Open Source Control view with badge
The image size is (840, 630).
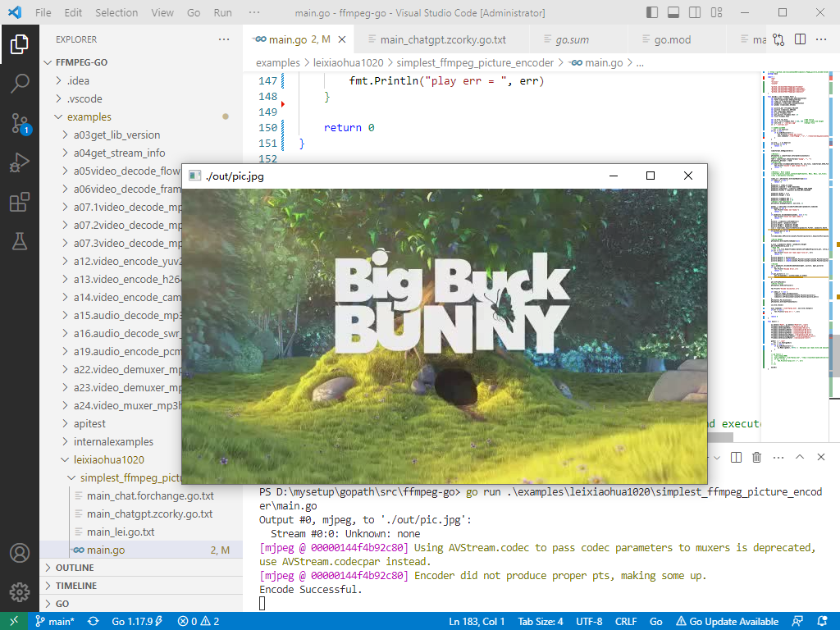[x=21, y=123]
